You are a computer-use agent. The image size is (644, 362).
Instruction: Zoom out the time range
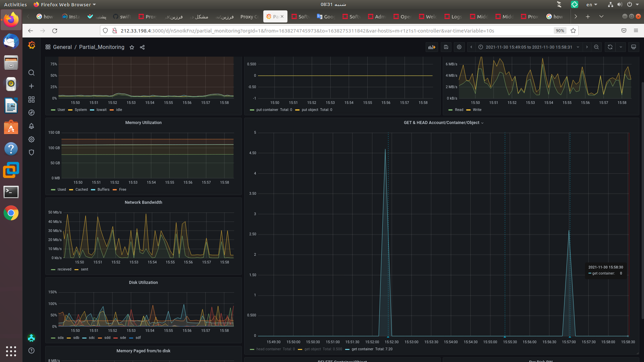pyautogui.click(x=596, y=47)
